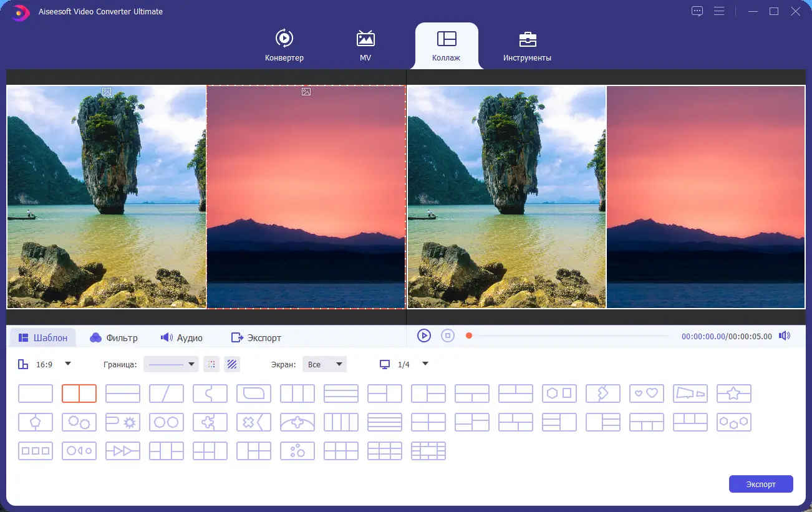Screen dimensions: 812x512
Task: Choose the two gears template
Action: tap(79, 422)
